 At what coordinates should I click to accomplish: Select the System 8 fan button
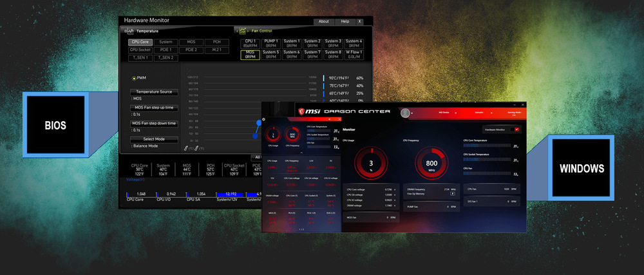point(333,55)
